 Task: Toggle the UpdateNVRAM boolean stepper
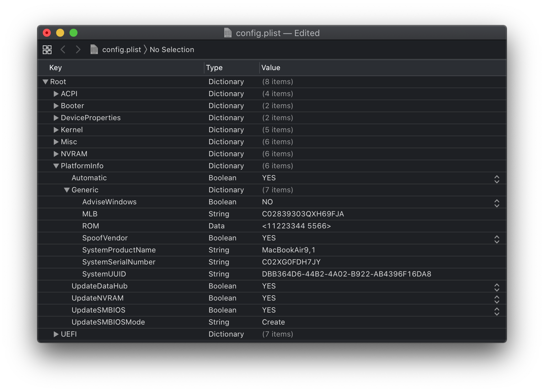coord(497,300)
